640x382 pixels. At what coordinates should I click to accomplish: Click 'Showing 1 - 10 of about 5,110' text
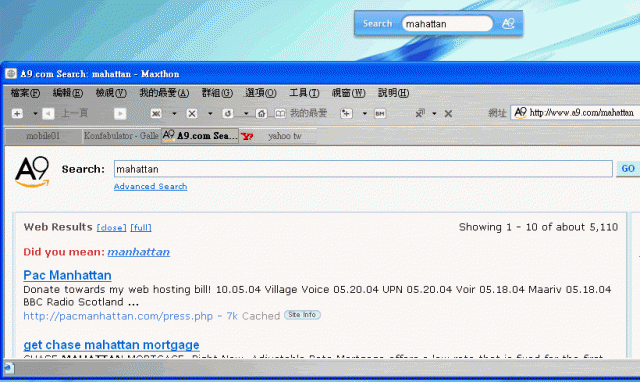[x=538, y=227]
